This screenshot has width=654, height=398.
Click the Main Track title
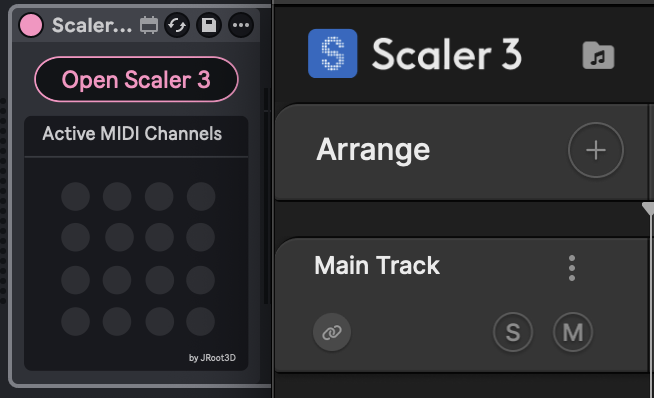click(x=377, y=265)
